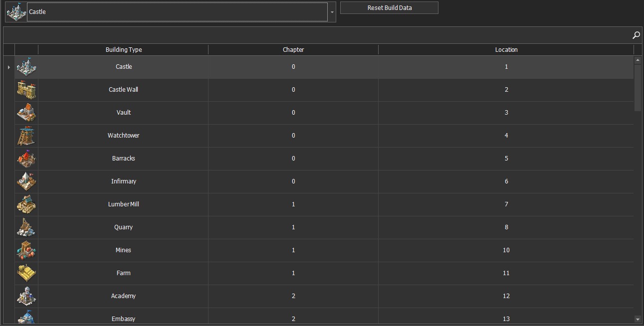
Task: Click Chapter cell in Academy row
Action: pyautogui.click(x=293, y=296)
